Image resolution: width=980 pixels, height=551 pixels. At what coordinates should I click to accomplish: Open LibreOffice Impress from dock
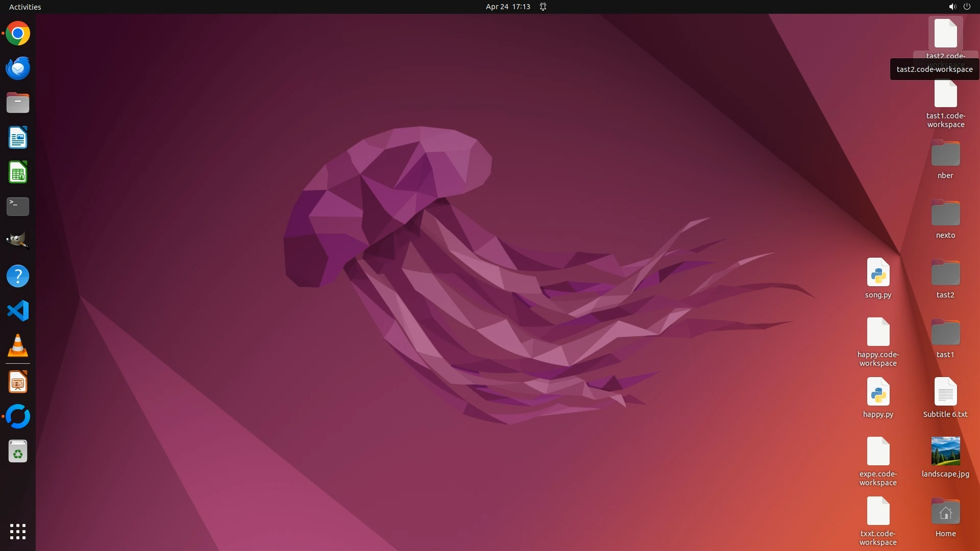18,382
